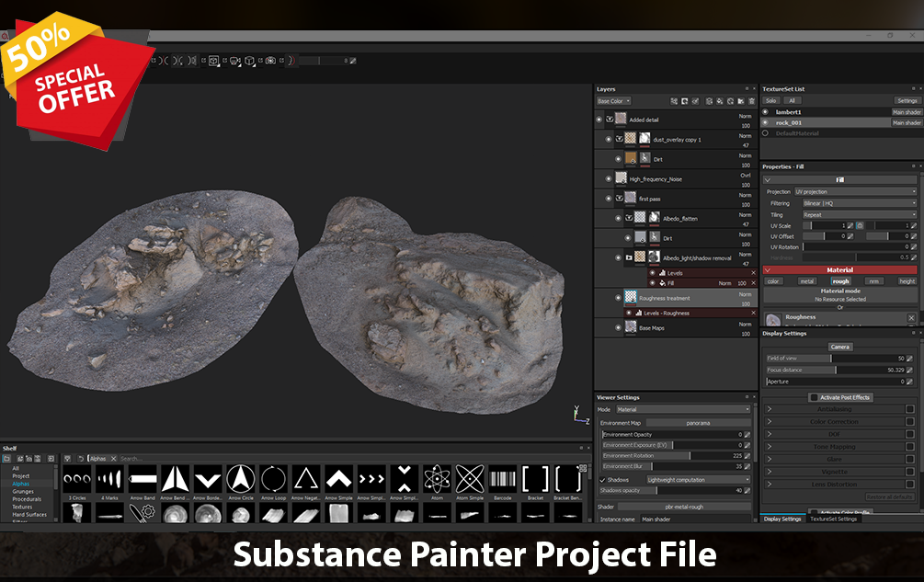Open the viewer Mode Material dropdown
924x582 pixels.
point(683,409)
